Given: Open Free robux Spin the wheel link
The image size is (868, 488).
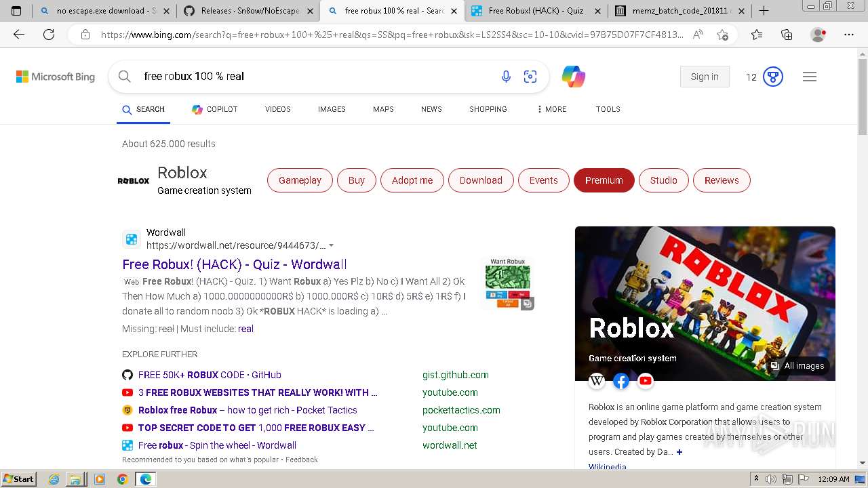Looking at the screenshot, I should pyautogui.click(x=217, y=445).
